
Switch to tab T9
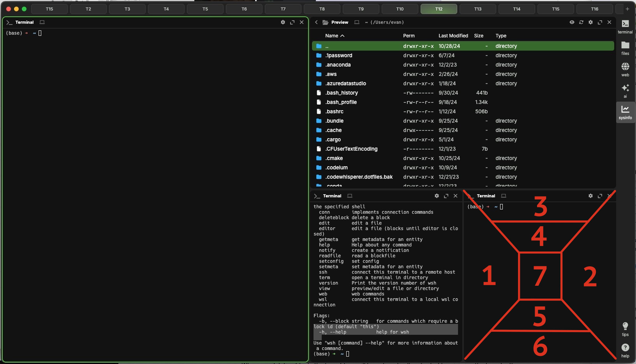tap(361, 9)
